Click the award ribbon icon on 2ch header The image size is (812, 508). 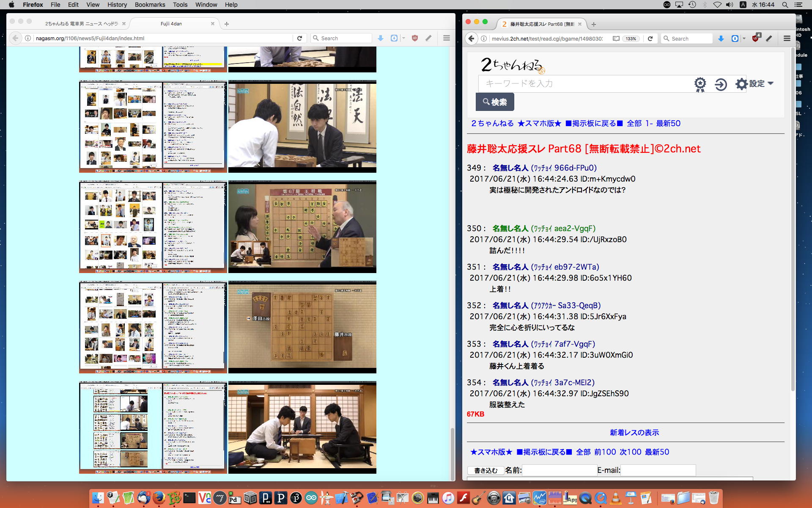click(x=700, y=84)
